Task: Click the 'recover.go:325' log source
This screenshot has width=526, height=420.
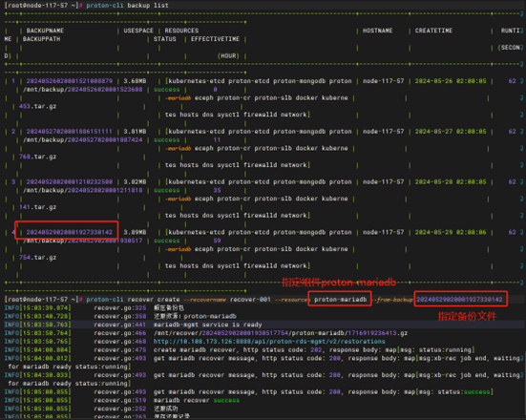Action: [x=120, y=307]
